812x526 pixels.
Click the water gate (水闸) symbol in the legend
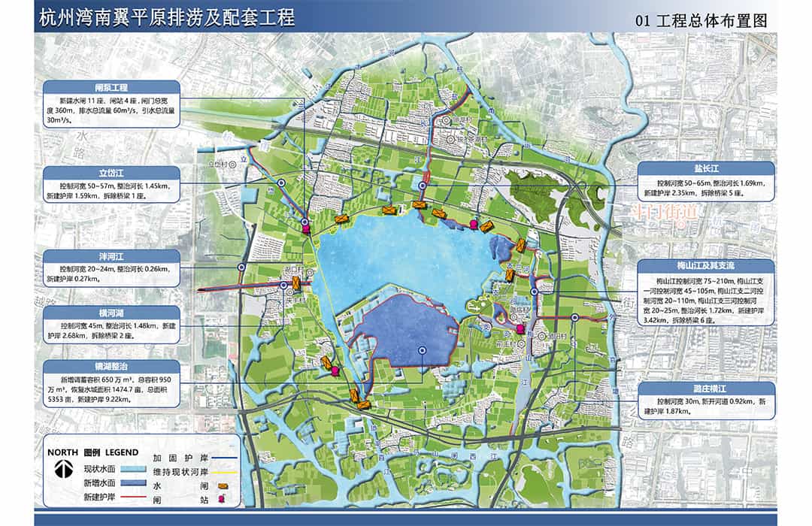223,486
